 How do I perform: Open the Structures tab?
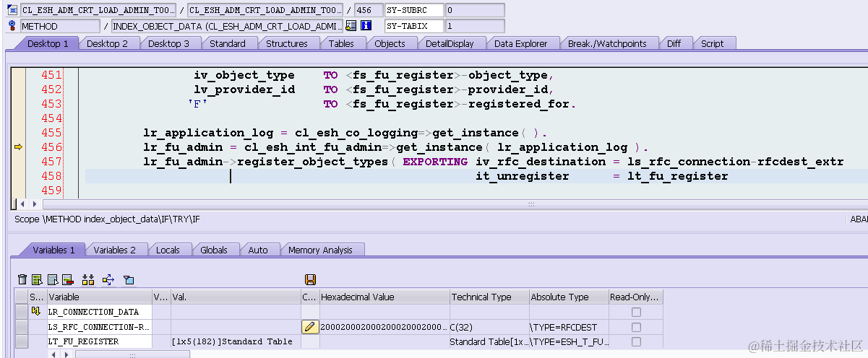[x=287, y=43]
